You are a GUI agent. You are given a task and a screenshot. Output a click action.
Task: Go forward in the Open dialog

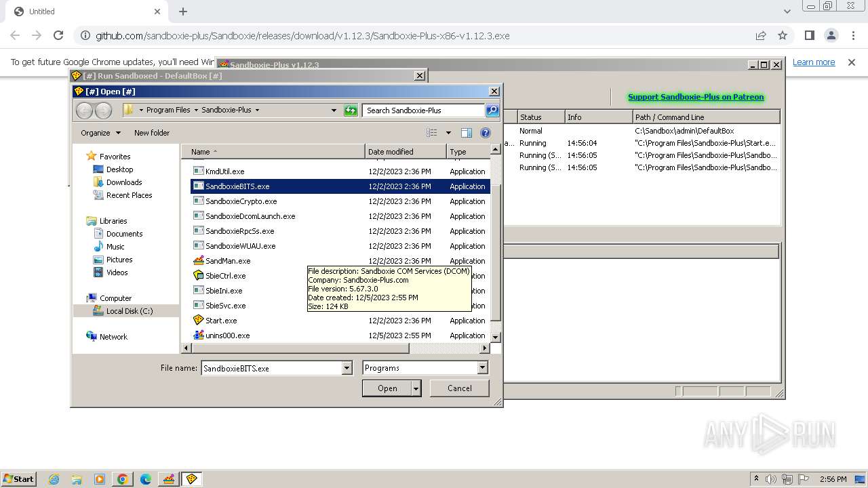click(x=103, y=110)
